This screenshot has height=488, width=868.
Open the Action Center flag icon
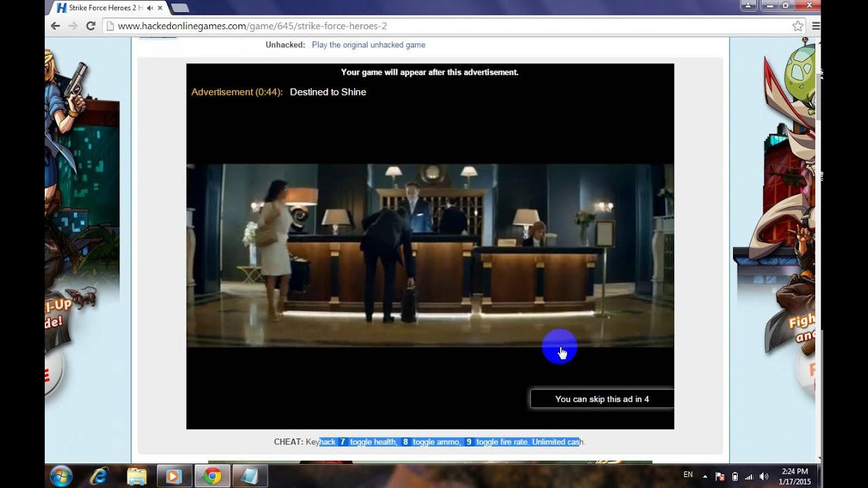pyautogui.click(x=720, y=476)
